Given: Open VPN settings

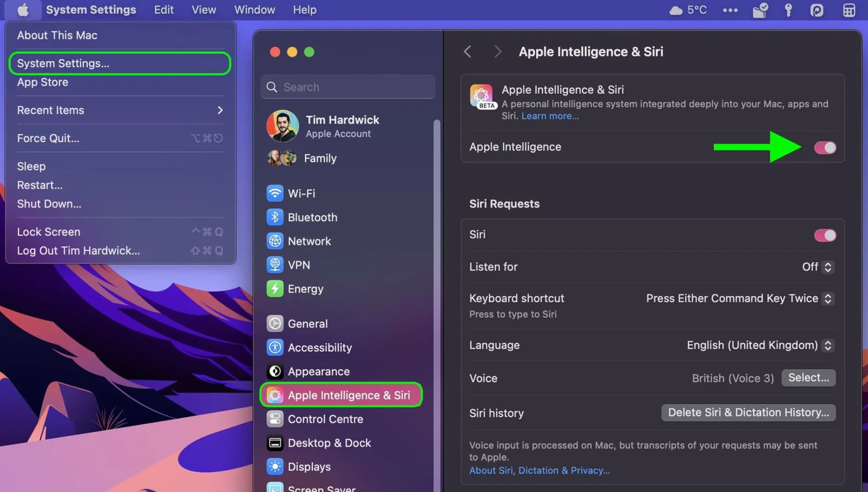Looking at the screenshot, I should 299,265.
